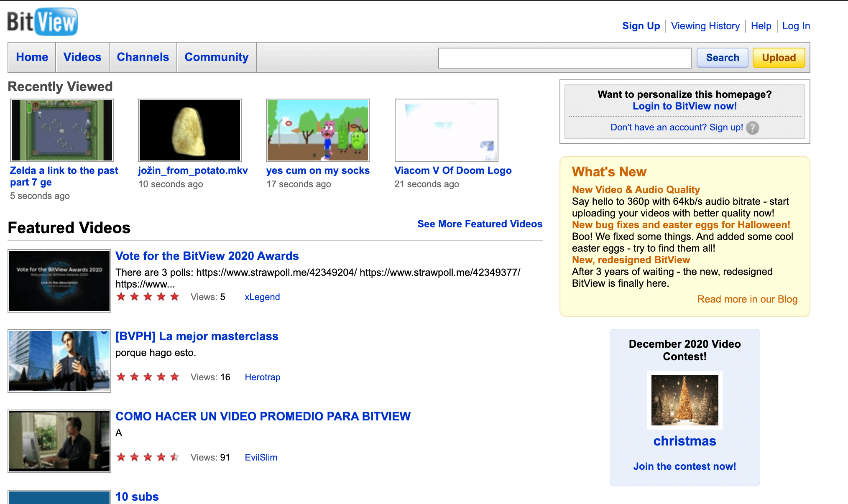This screenshot has height=504, width=848.
Task: Return to the Home tab
Action: click(31, 57)
